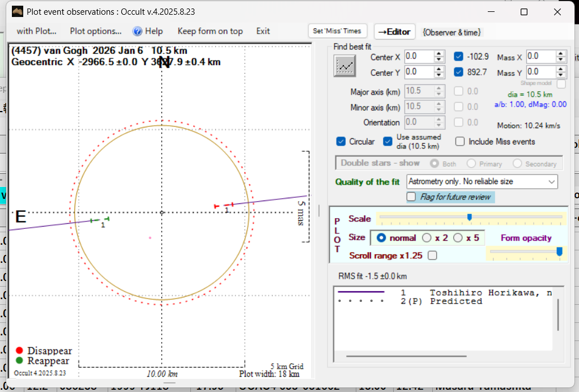Click Keep form on top menu item
This screenshot has width=579, height=392.
210,31
